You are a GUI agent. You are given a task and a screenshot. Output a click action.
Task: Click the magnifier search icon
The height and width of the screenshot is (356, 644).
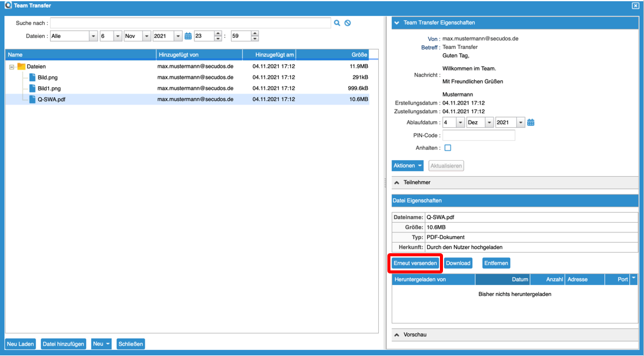337,23
